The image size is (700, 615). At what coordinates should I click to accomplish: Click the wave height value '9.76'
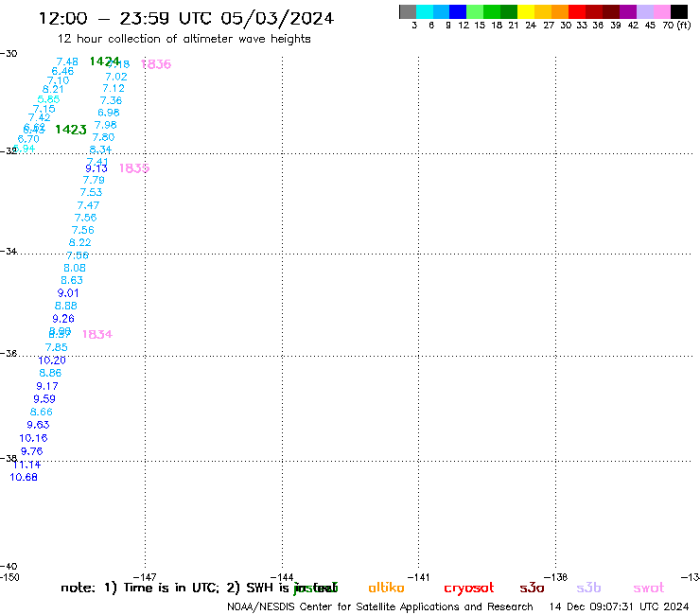point(31,451)
